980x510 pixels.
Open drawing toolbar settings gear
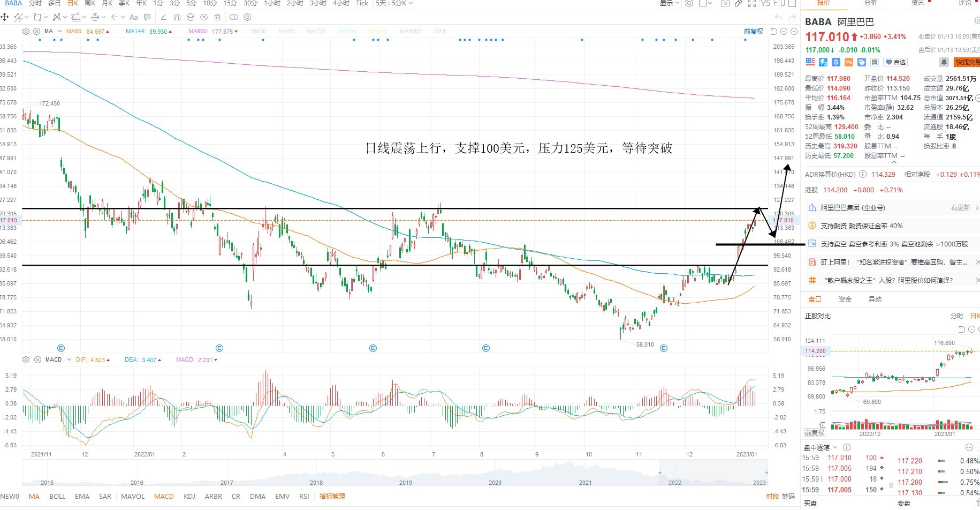(247, 17)
